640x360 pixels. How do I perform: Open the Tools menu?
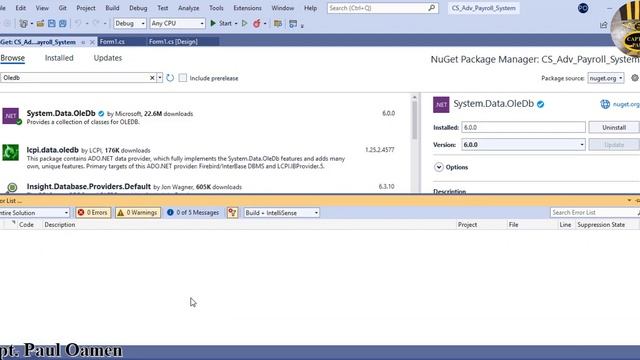coord(216,8)
